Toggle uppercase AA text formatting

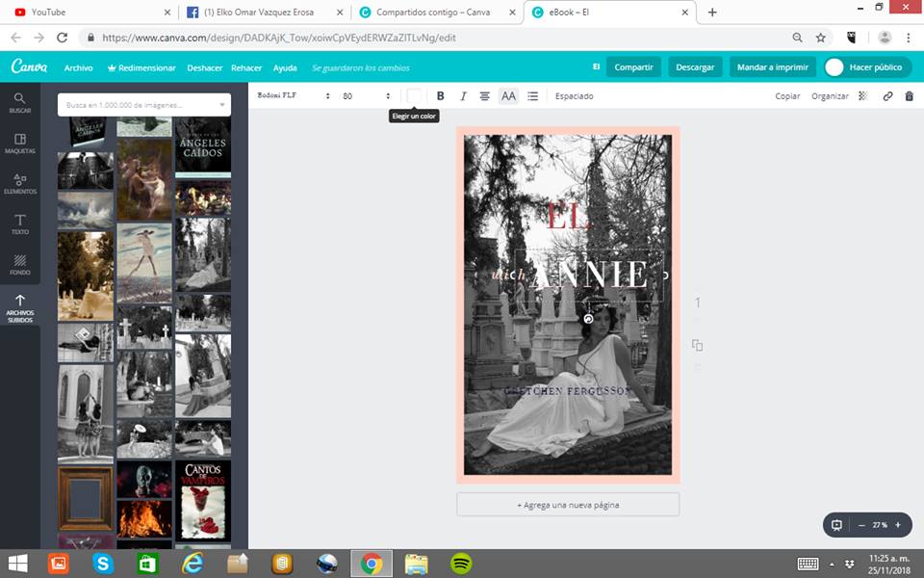click(x=508, y=96)
